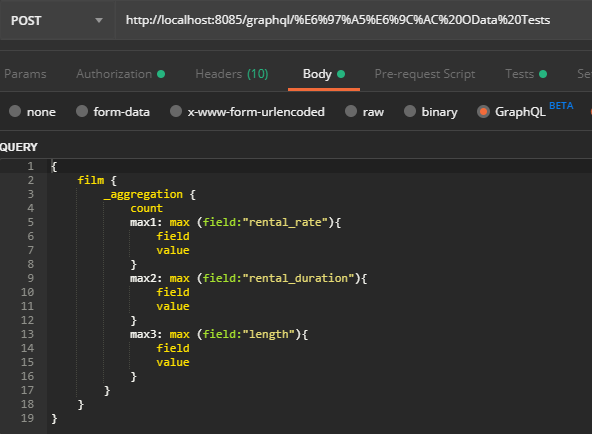
Task: Click the 'max2:' alias on line 9
Action: click(x=146, y=278)
